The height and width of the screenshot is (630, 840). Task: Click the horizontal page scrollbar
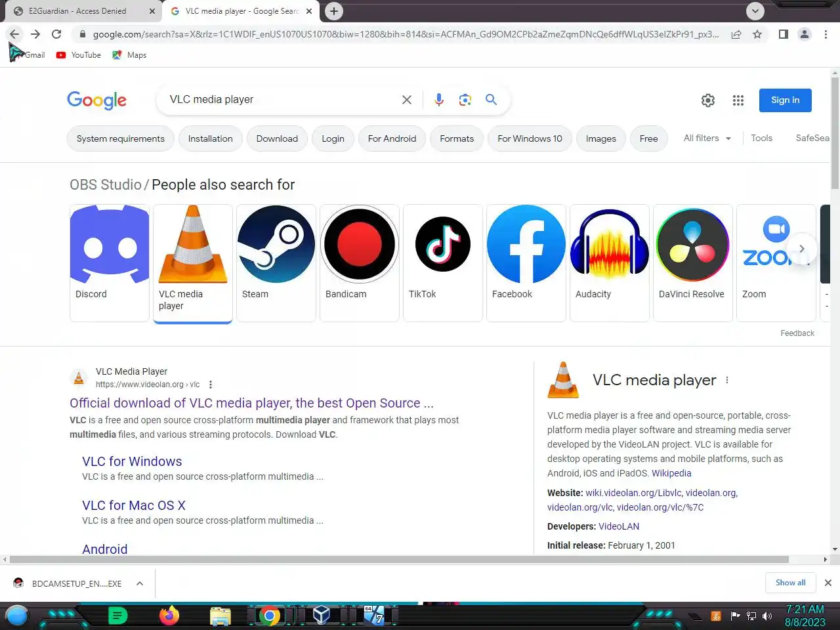[x=399, y=560]
